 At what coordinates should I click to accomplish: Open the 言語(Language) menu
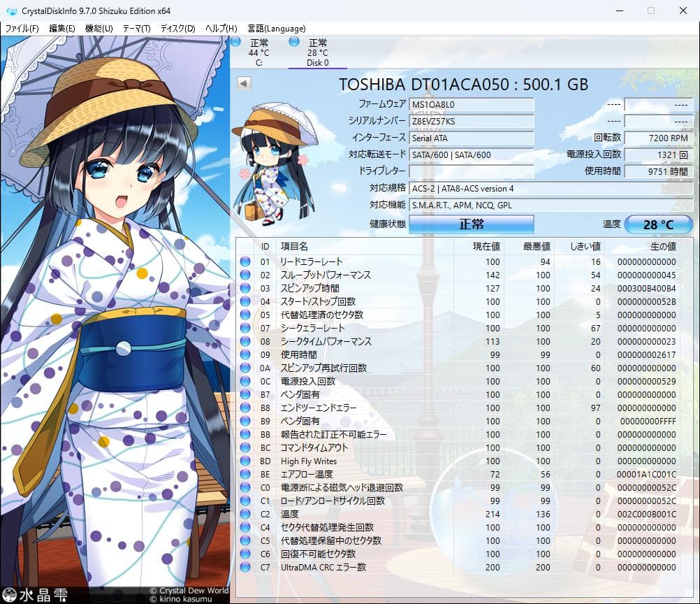tap(278, 29)
